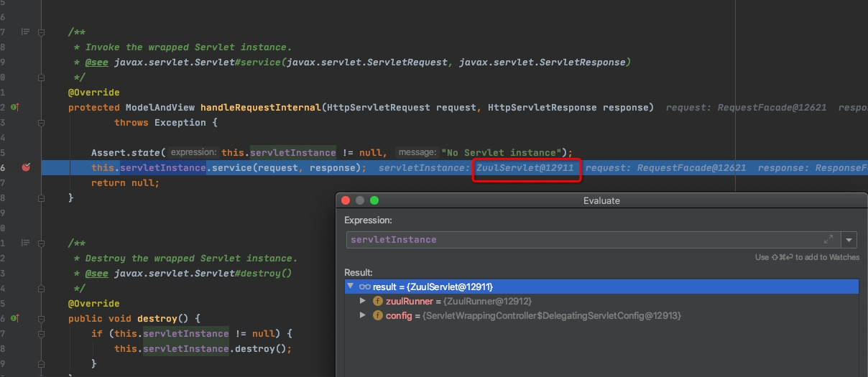The image size is (868, 377).
Task: Toggle rendered view of the Invoke Javadoc comment
Action: [26, 32]
